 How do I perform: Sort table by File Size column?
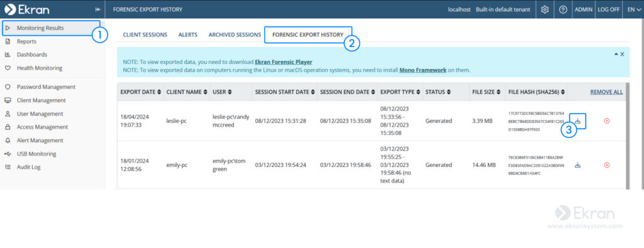coord(486,92)
